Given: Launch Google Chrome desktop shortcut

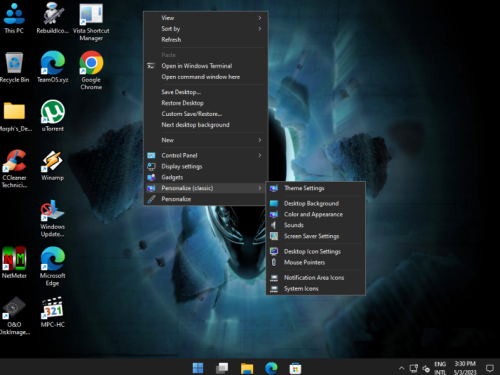Looking at the screenshot, I should 91,71.
